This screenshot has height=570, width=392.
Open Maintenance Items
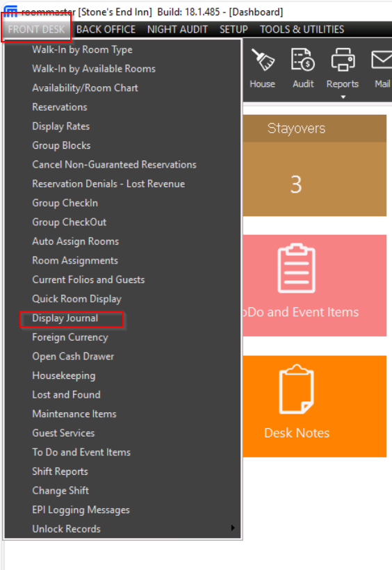pos(74,414)
